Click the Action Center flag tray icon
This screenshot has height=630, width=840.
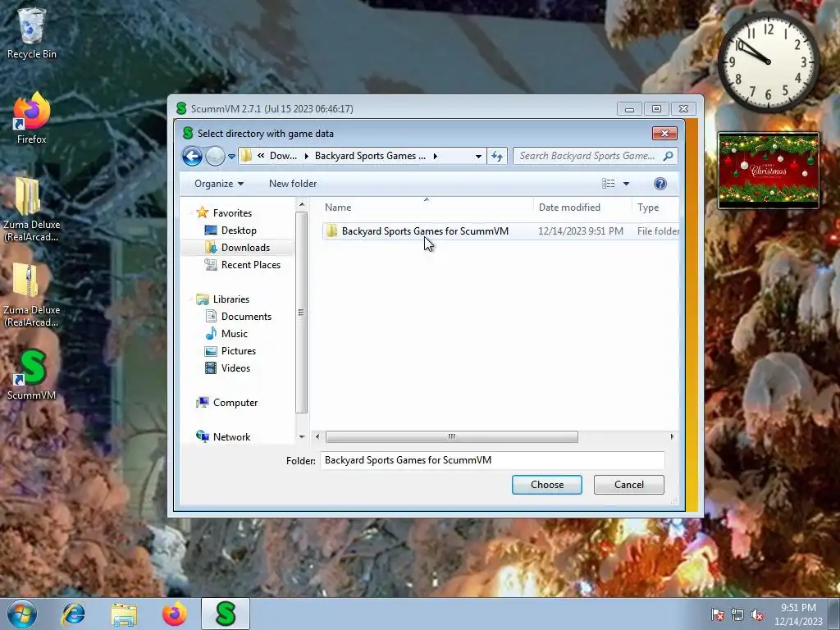point(717,614)
